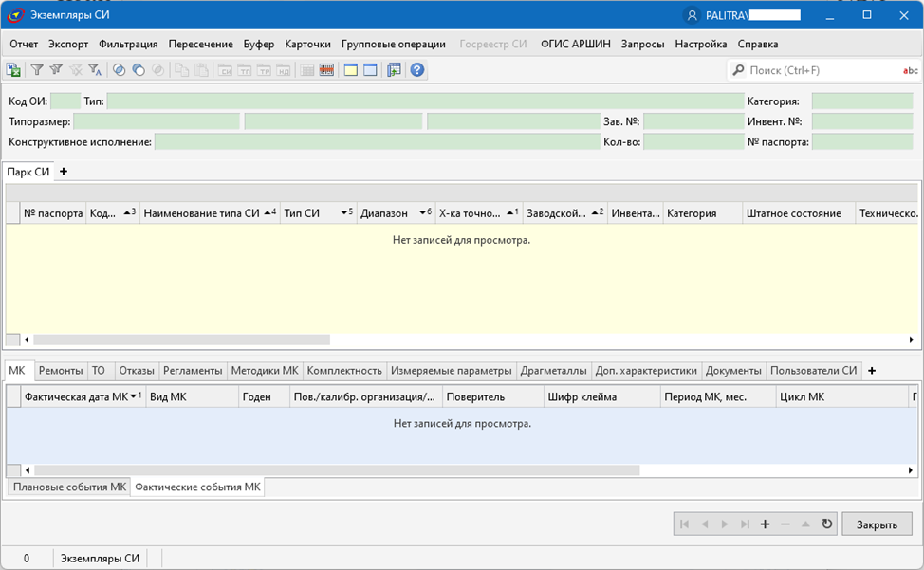
Task: Toggle the abc search option icon
Action: click(911, 71)
